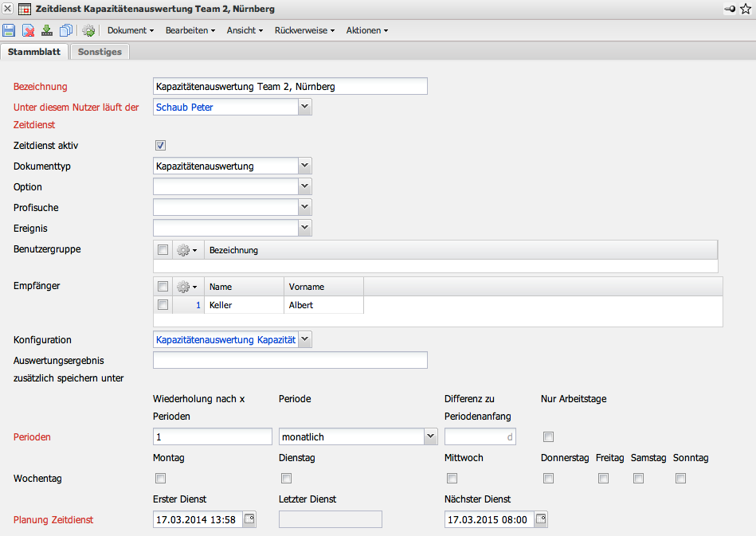Open the Rückverweise menu
This screenshot has height=536, width=756.
304,30
